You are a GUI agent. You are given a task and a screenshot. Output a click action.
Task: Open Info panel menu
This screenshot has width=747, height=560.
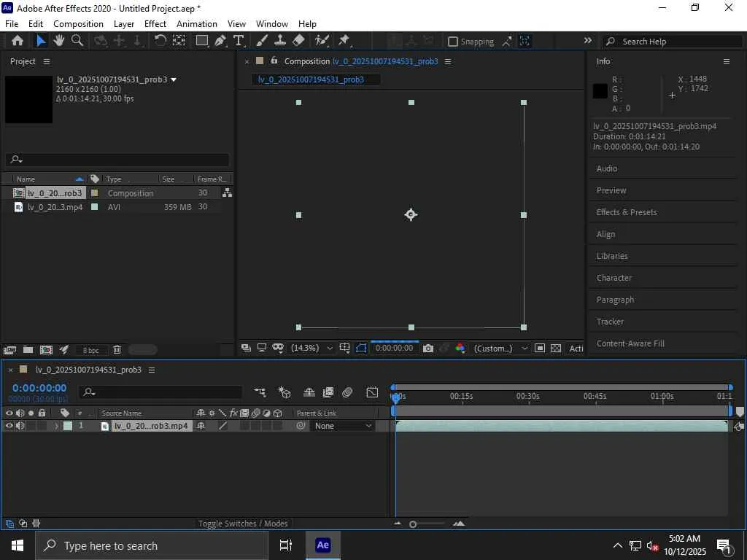coord(727,61)
